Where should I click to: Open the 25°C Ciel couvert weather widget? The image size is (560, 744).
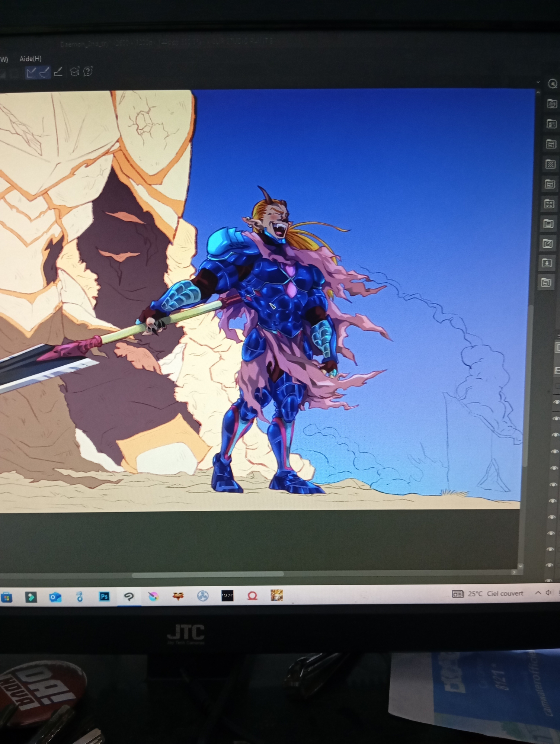487,594
